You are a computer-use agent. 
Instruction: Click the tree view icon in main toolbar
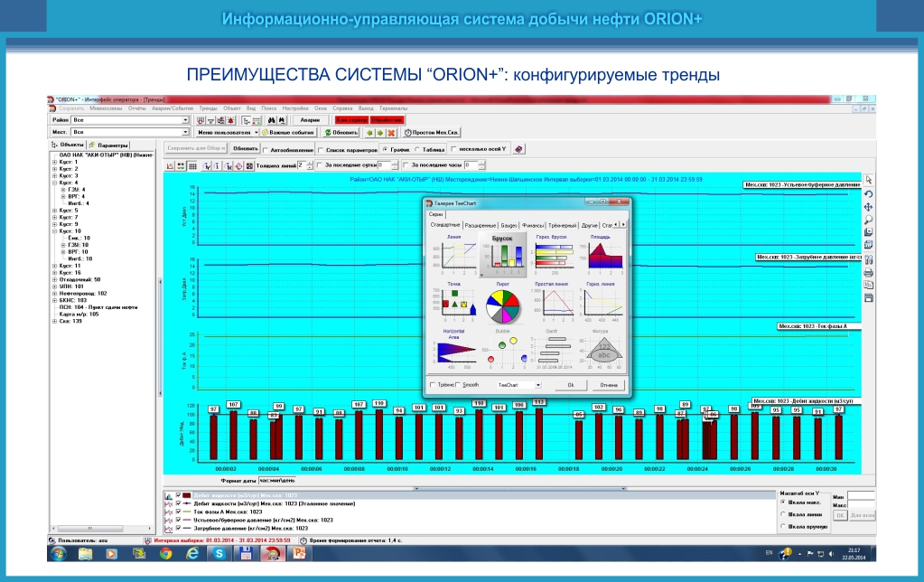(247, 119)
